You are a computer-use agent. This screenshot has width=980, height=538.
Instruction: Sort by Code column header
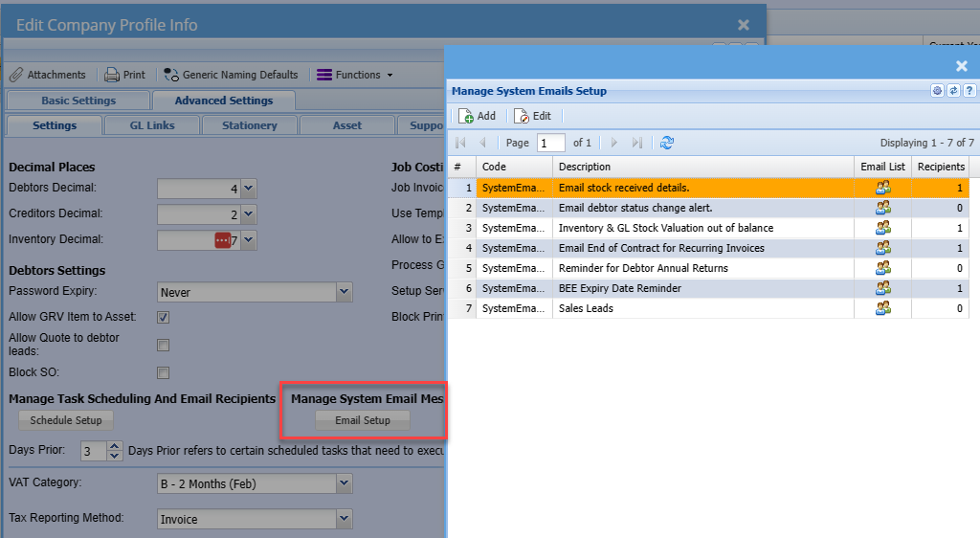point(514,167)
